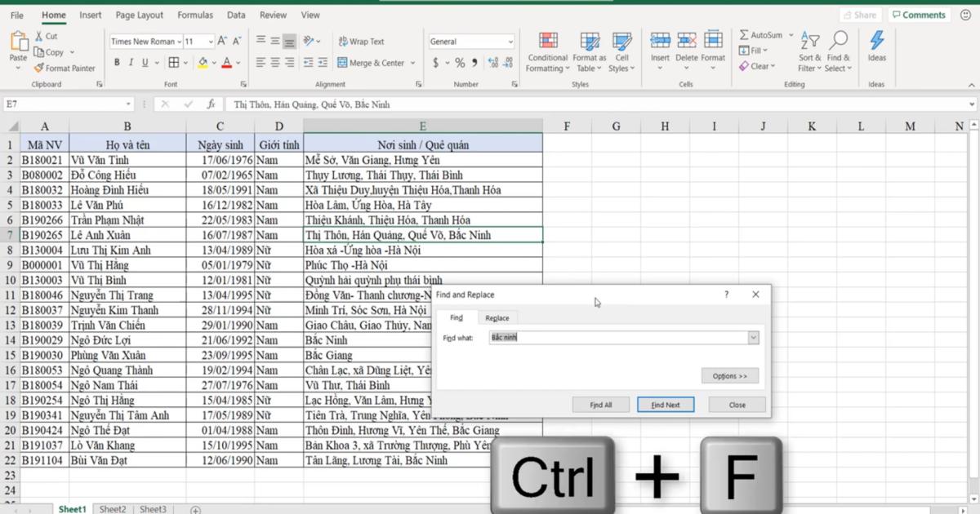This screenshot has width=980, height=514.
Task: Align text right in ribbon
Action: 289,63
